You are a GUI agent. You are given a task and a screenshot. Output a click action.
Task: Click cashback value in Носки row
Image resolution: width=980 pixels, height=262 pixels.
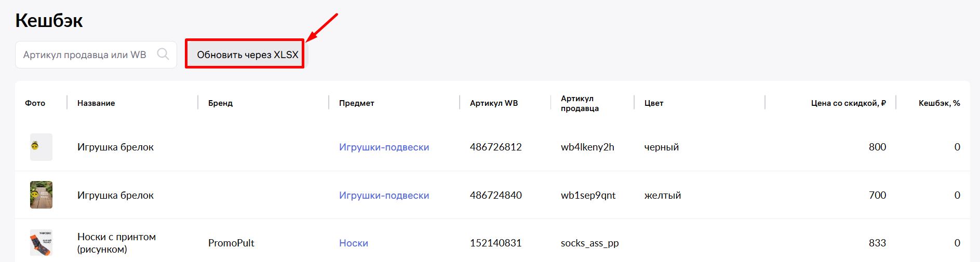coord(957,243)
